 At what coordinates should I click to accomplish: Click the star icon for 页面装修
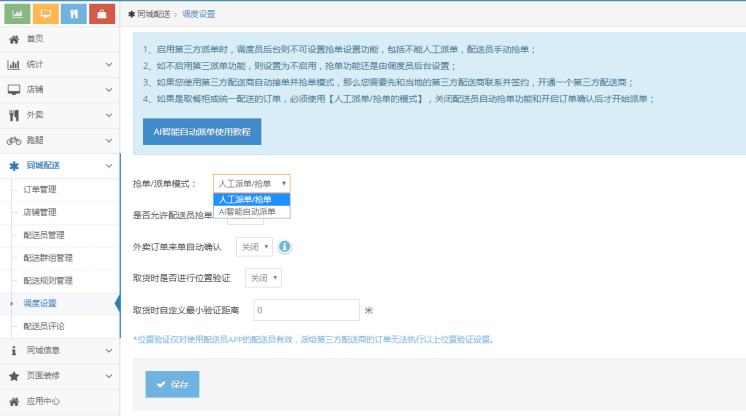pos(14,375)
